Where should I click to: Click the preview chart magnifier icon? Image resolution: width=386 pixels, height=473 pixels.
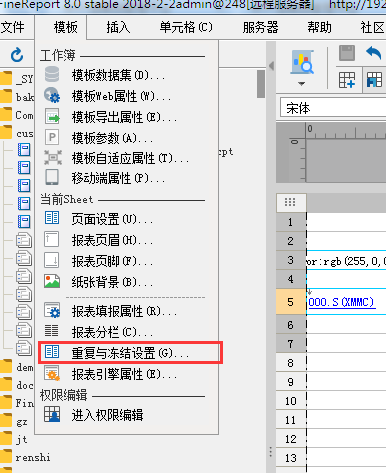pos(302,62)
